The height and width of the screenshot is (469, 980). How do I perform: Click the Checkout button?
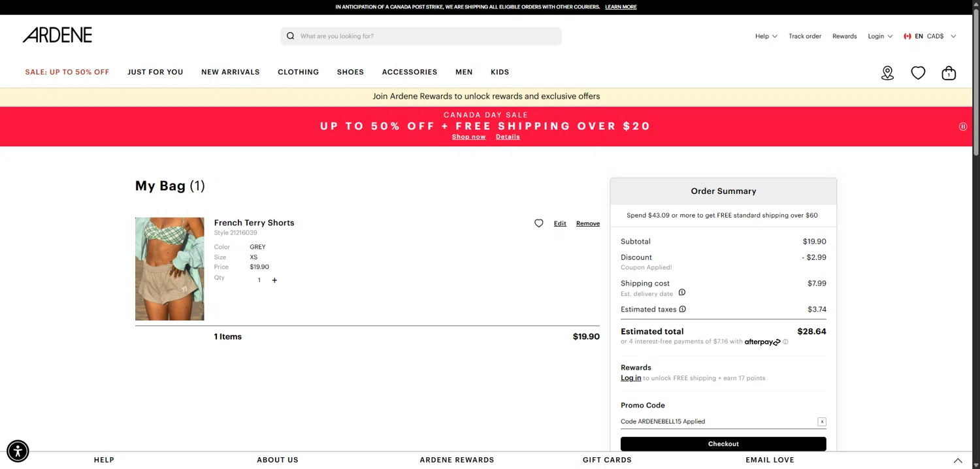(723, 444)
